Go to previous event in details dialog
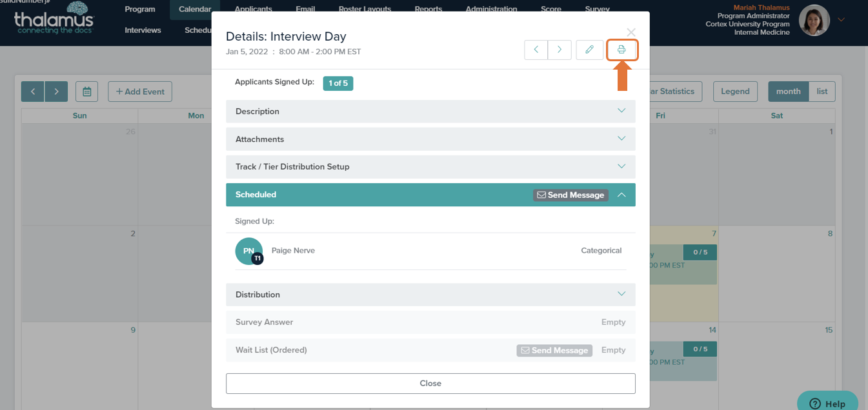 pyautogui.click(x=536, y=50)
